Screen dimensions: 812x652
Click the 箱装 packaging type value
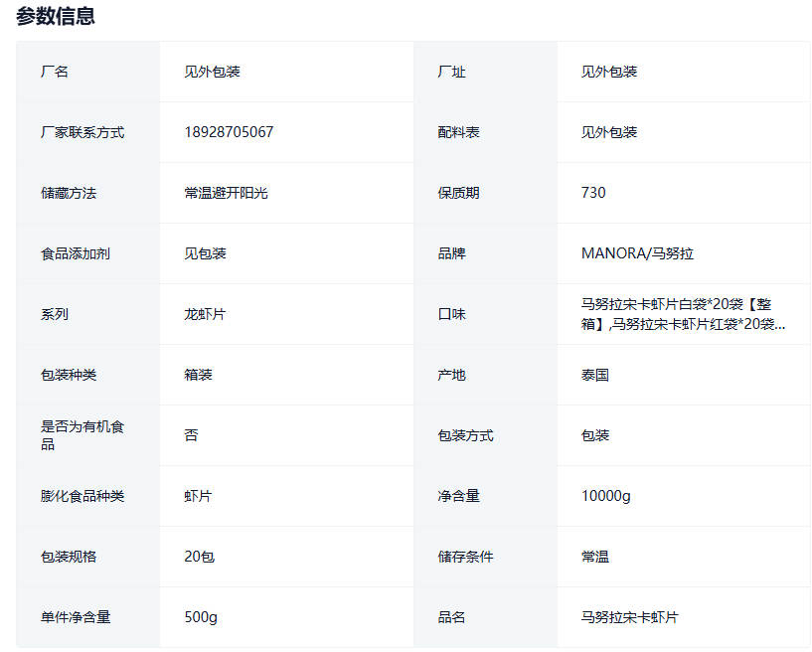198,375
